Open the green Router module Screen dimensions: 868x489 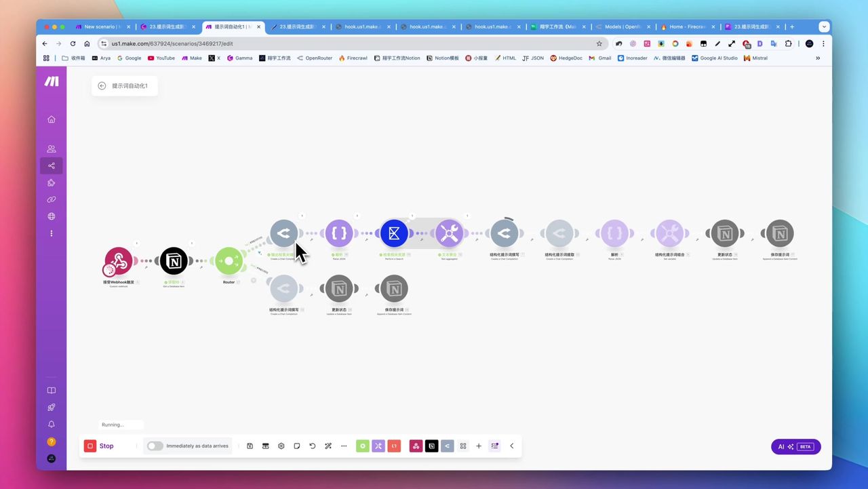[x=229, y=261]
